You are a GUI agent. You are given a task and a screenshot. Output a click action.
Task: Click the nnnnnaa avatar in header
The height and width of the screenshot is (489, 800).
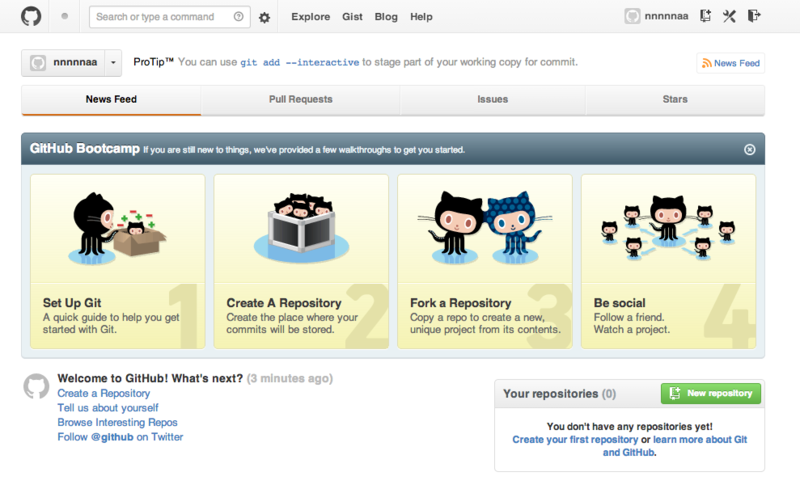pos(632,16)
